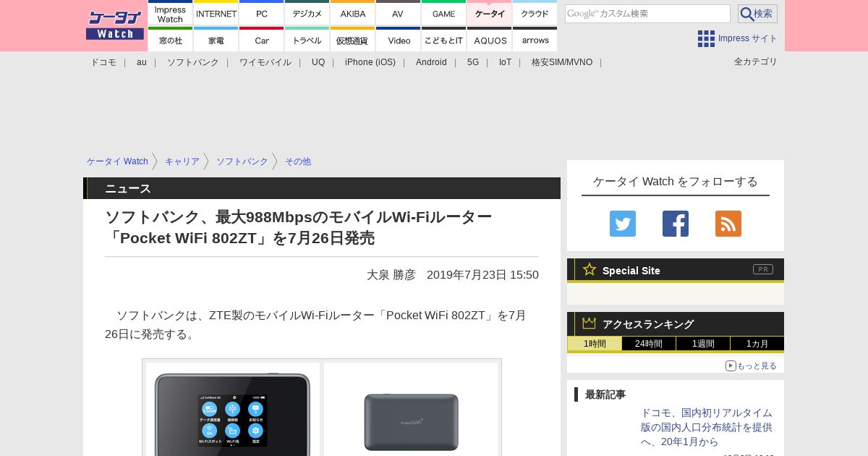Select the 24時間 ranking tab
This screenshot has height=456, width=868.
coord(649,344)
